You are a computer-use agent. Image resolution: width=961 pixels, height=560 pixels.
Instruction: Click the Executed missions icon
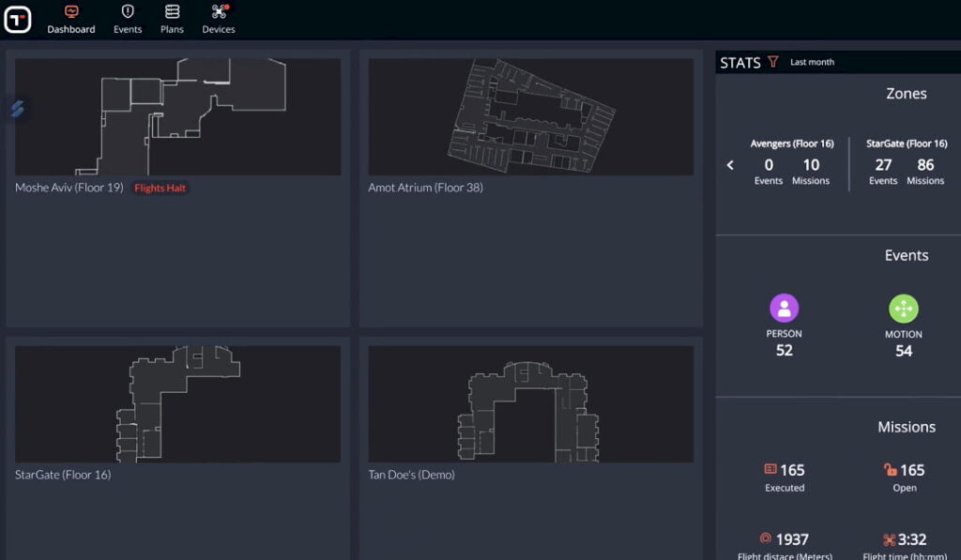pyautogui.click(x=770, y=469)
